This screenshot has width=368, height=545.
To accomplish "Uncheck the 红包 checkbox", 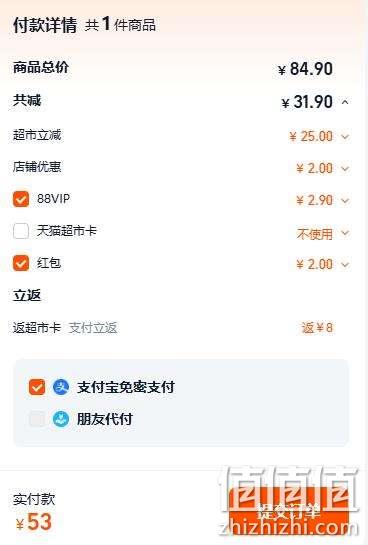I will [21, 263].
